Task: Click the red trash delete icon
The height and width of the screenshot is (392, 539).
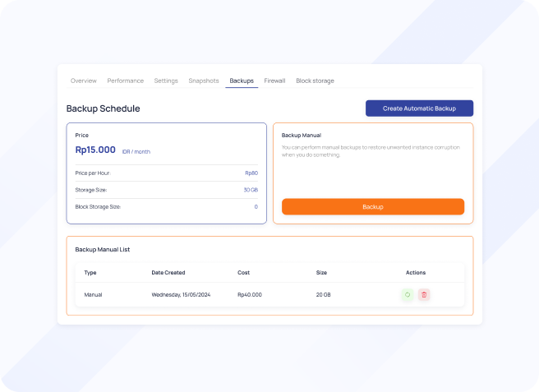Action: (424, 294)
